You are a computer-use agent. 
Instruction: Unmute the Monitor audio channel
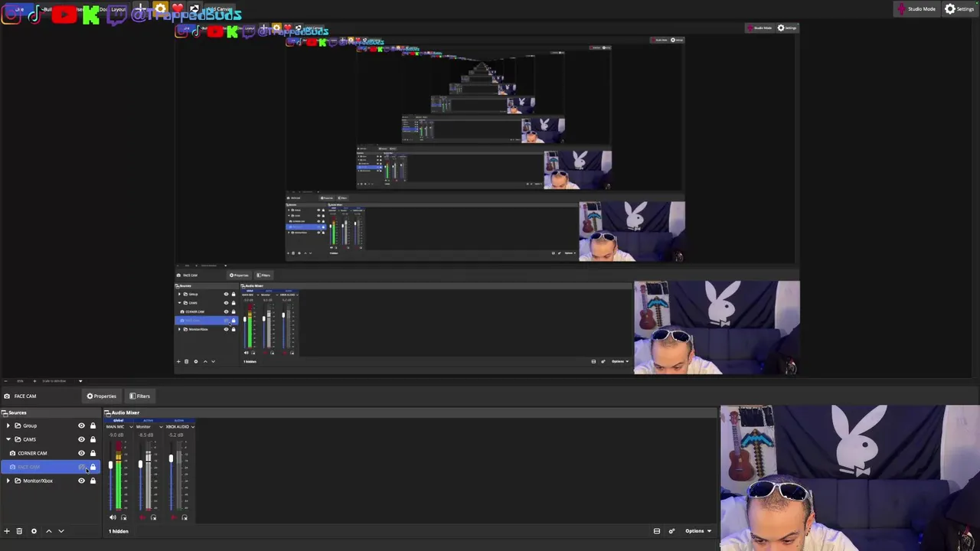(x=142, y=517)
